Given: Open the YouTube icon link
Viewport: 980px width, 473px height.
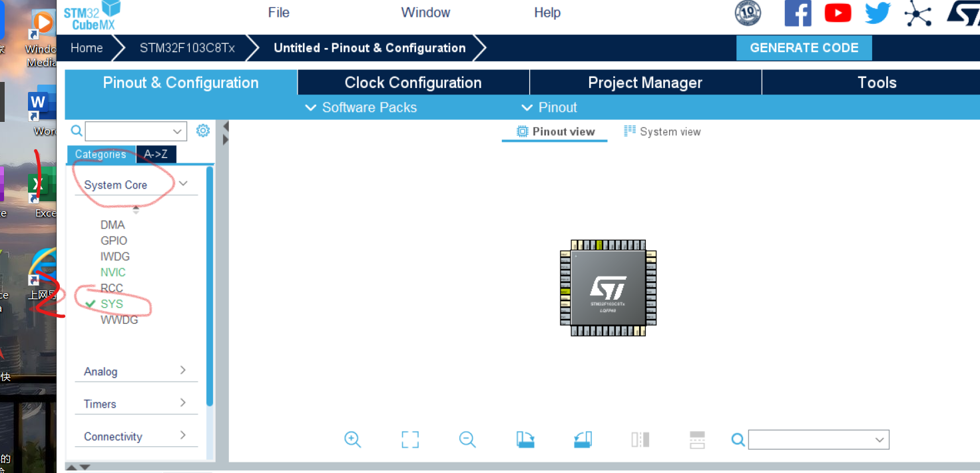Looking at the screenshot, I should click(838, 13).
